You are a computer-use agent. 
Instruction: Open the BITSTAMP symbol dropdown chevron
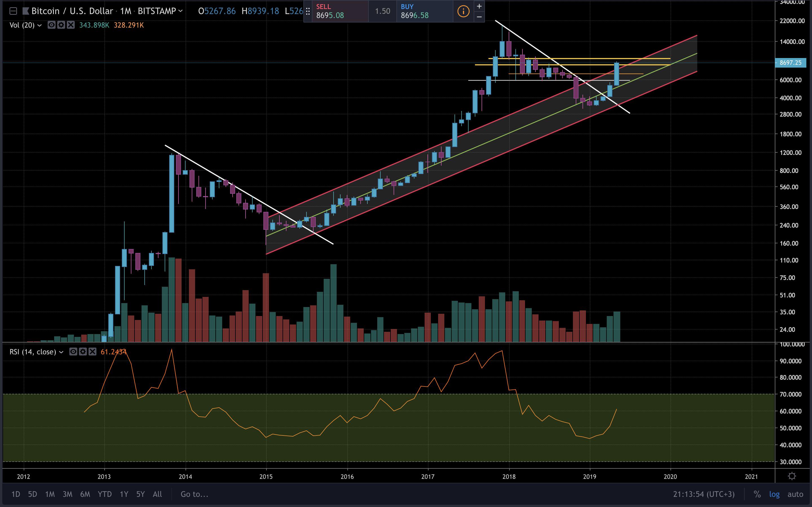pos(180,11)
